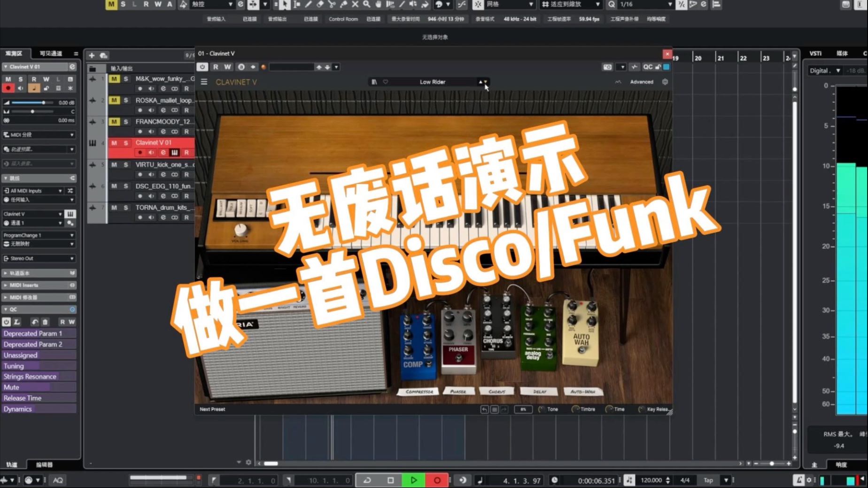Open the Digital meter scale dropdown

[824, 70]
